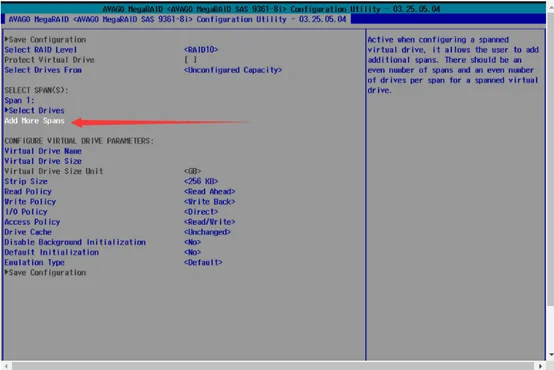Screen dimensions: 554x370
Task: Click the SELECT SPAN(S) heading
Action: coord(36,90)
